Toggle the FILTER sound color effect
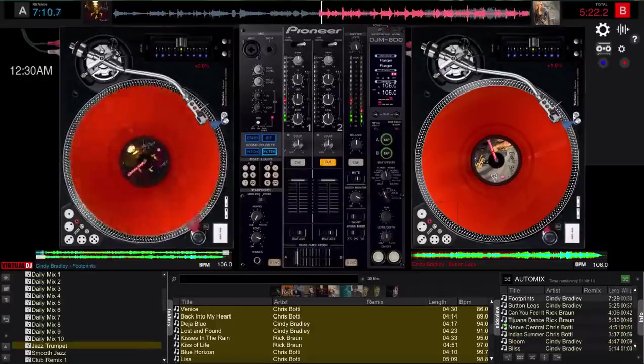The width and height of the screenshot is (644, 364). [x=269, y=151]
